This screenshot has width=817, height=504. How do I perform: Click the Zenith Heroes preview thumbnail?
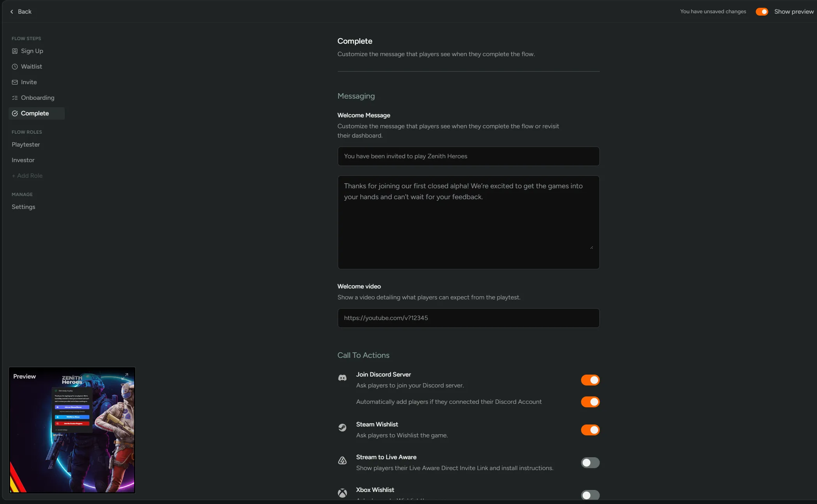coord(72,430)
